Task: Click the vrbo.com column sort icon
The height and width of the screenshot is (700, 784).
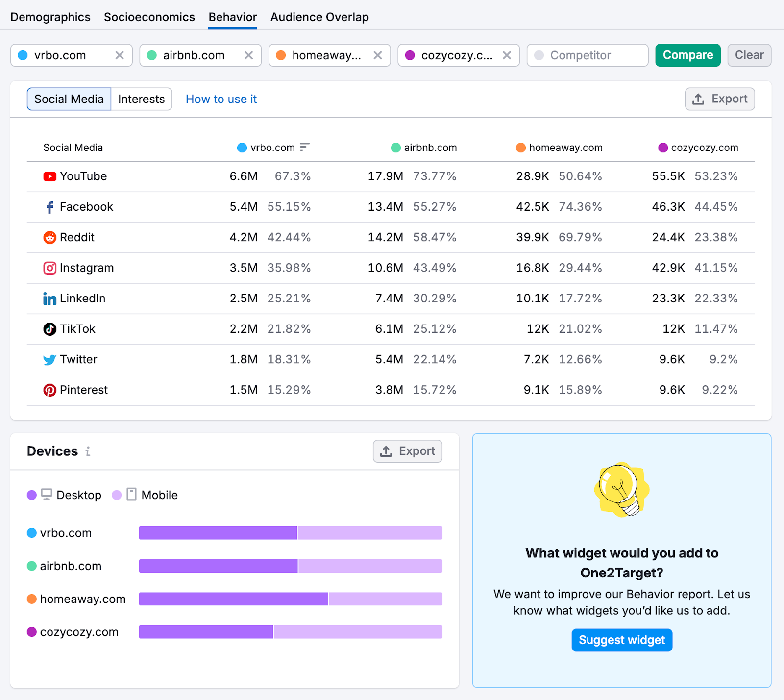Action: pyautogui.click(x=304, y=147)
